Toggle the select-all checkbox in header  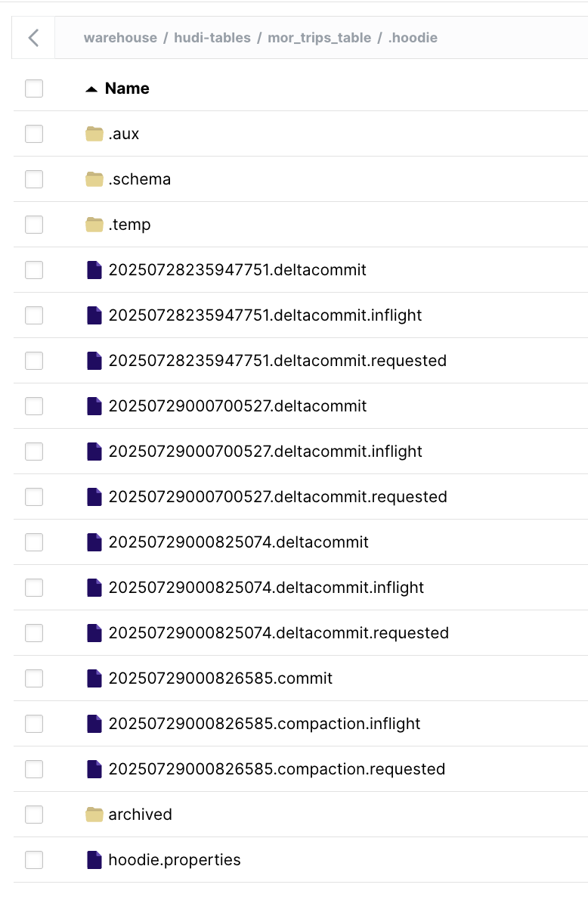coord(34,88)
